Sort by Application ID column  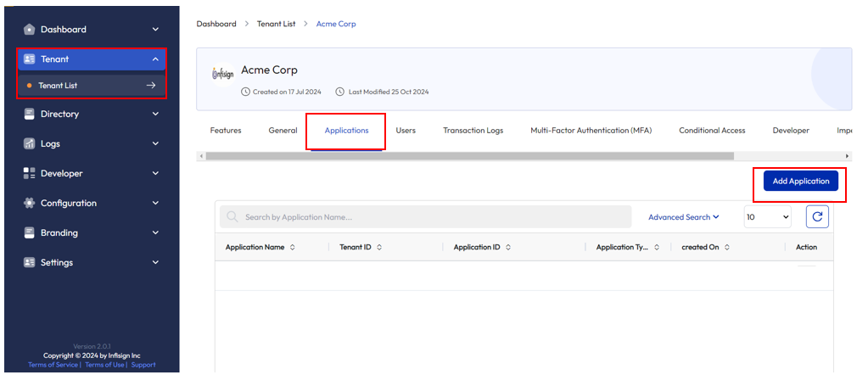click(x=507, y=248)
